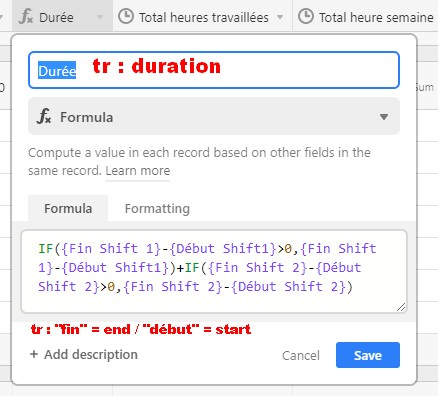This screenshot has height=396, width=438.
Task: Open the Durée column header dropdown arrow
Action: [x=100, y=17]
